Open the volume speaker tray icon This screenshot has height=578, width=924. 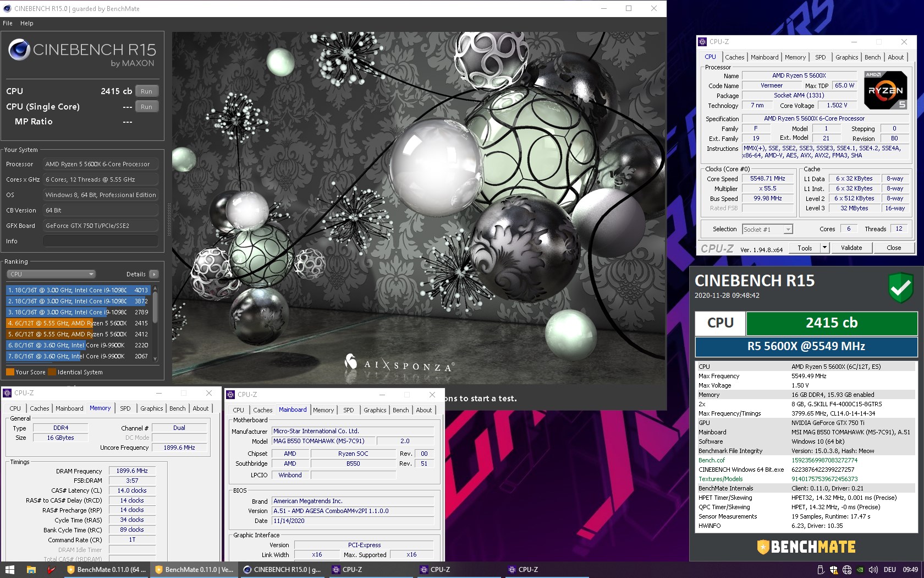point(873,570)
